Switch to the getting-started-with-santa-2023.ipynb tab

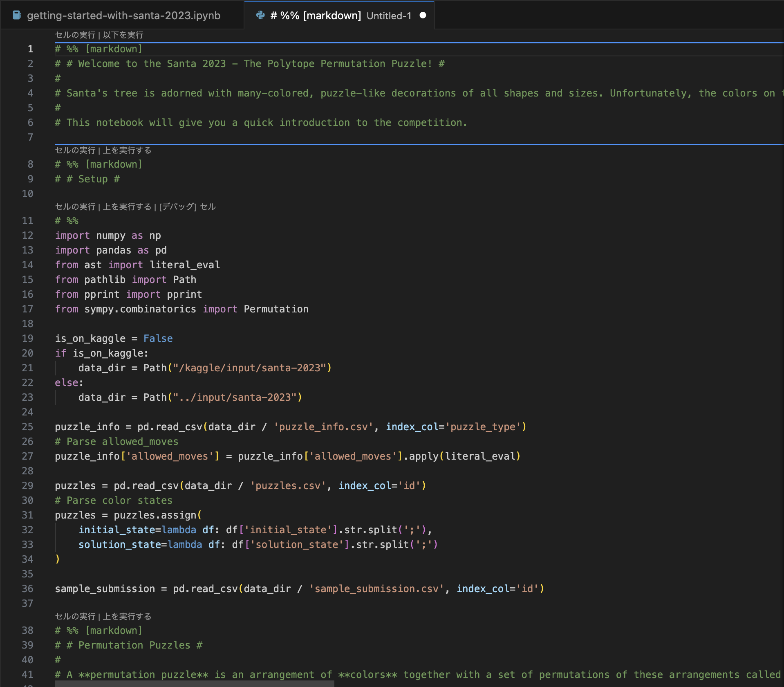coord(123,15)
